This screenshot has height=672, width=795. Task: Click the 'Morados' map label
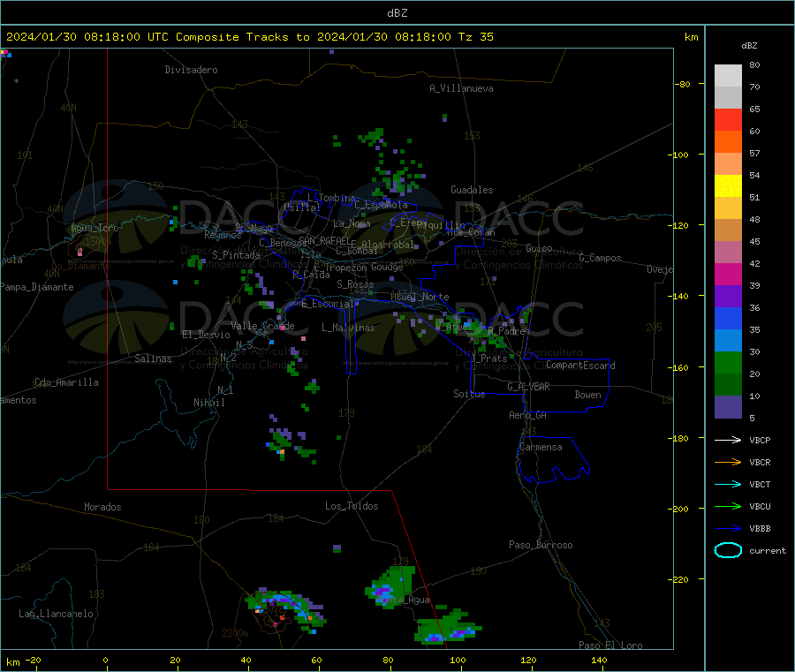click(102, 507)
